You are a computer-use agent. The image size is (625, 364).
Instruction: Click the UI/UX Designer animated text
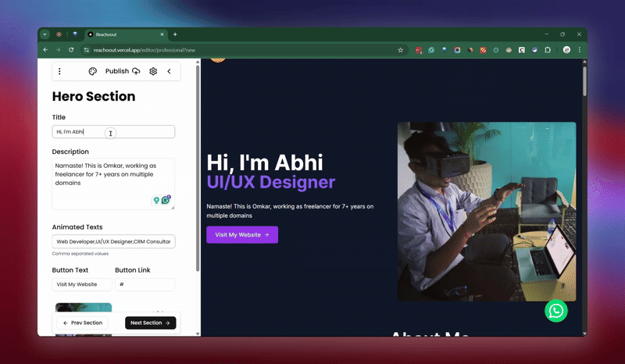click(271, 182)
